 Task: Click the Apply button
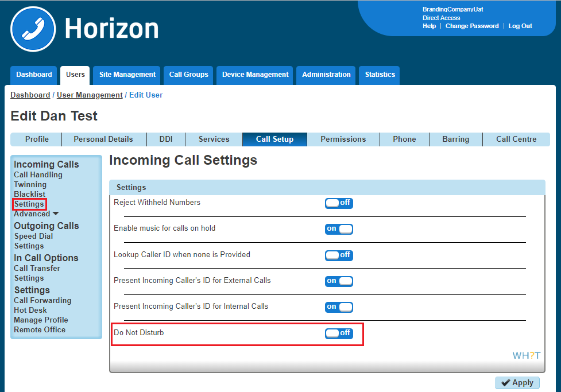click(x=517, y=383)
